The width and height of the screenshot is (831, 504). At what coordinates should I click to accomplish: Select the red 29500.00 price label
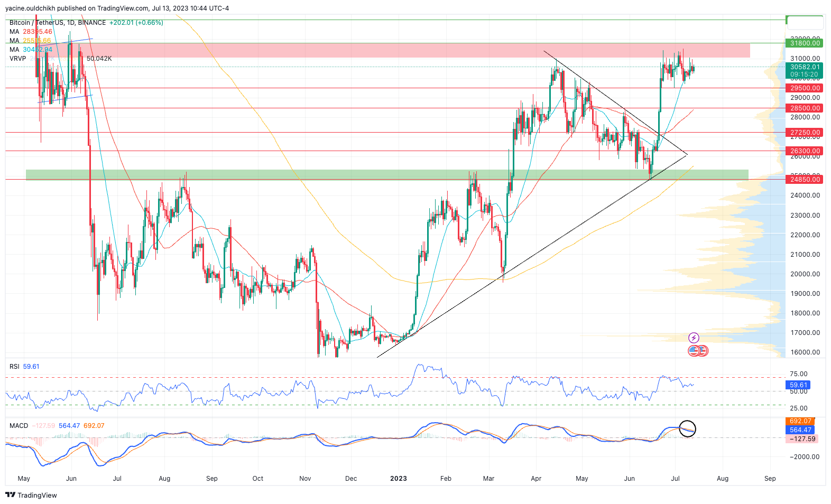point(805,88)
